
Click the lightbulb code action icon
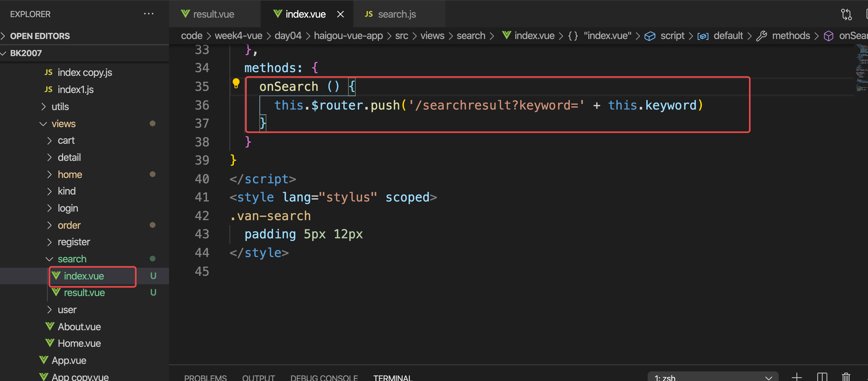(236, 83)
